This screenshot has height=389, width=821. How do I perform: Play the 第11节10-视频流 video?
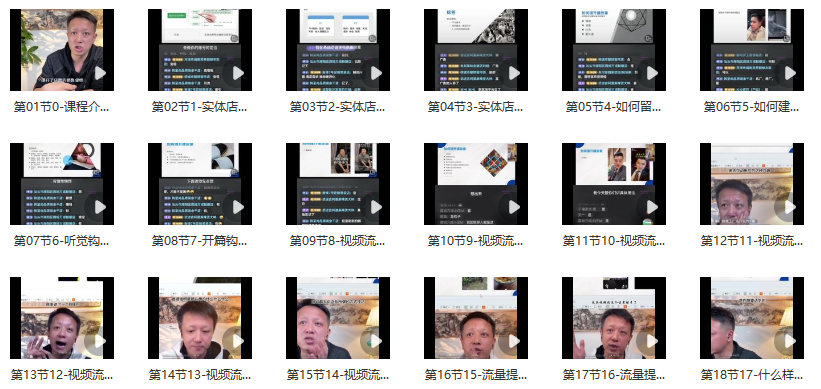[651, 207]
